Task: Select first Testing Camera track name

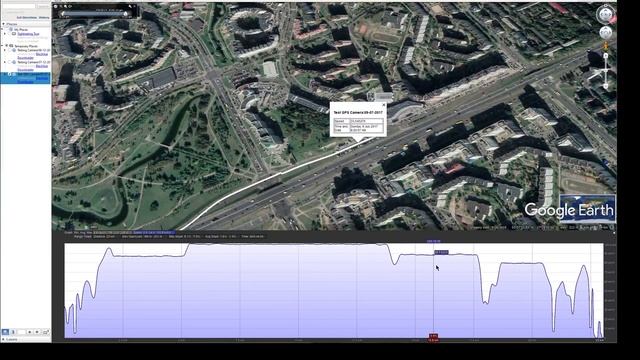Action: [x=33, y=50]
